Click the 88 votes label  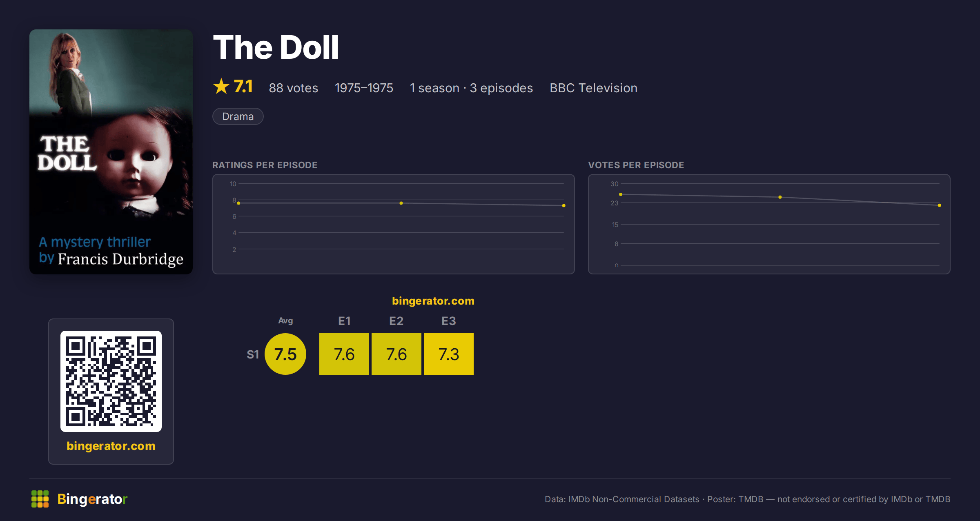pyautogui.click(x=294, y=88)
